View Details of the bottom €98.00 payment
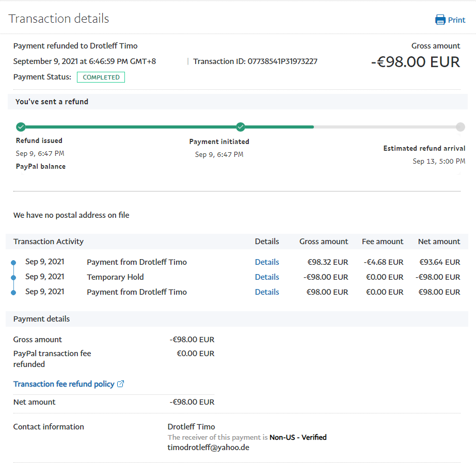This screenshot has width=476, height=463. [267, 292]
